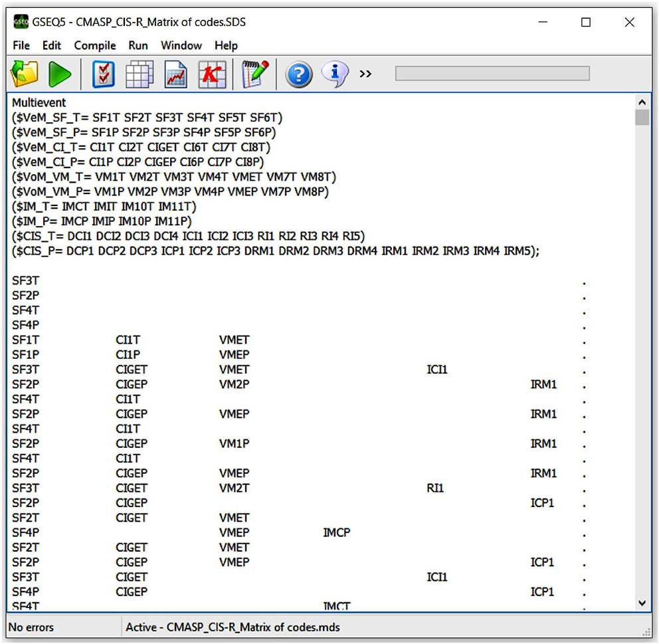The image size is (659, 644).
Task: Click the Multievent line in editor
Action: [39, 103]
